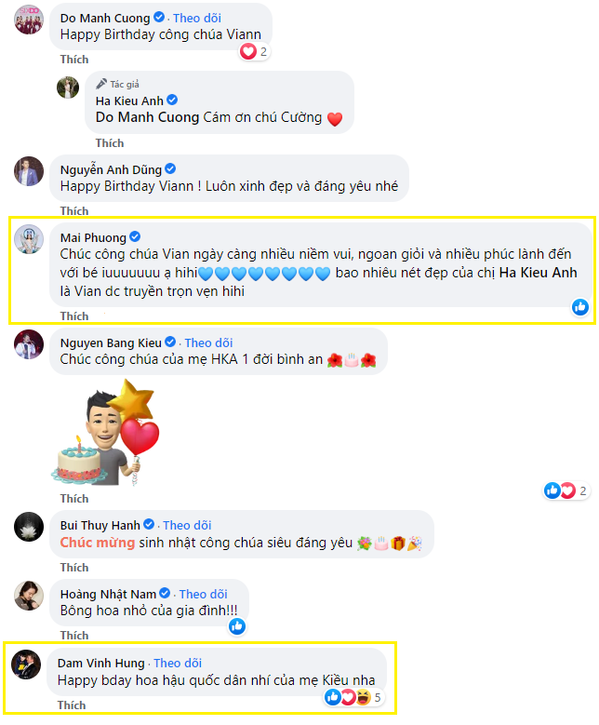Image resolution: width=599 pixels, height=725 pixels.
Task: Open tagged Ha Kieu Anh in Mai Phuong's comment
Action: click(x=538, y=273)
